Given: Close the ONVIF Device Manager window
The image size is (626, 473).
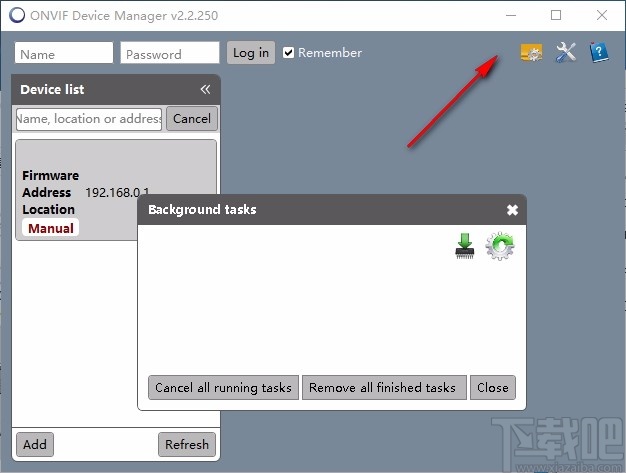Looking at the screenshot, I should tap(602, 15).
